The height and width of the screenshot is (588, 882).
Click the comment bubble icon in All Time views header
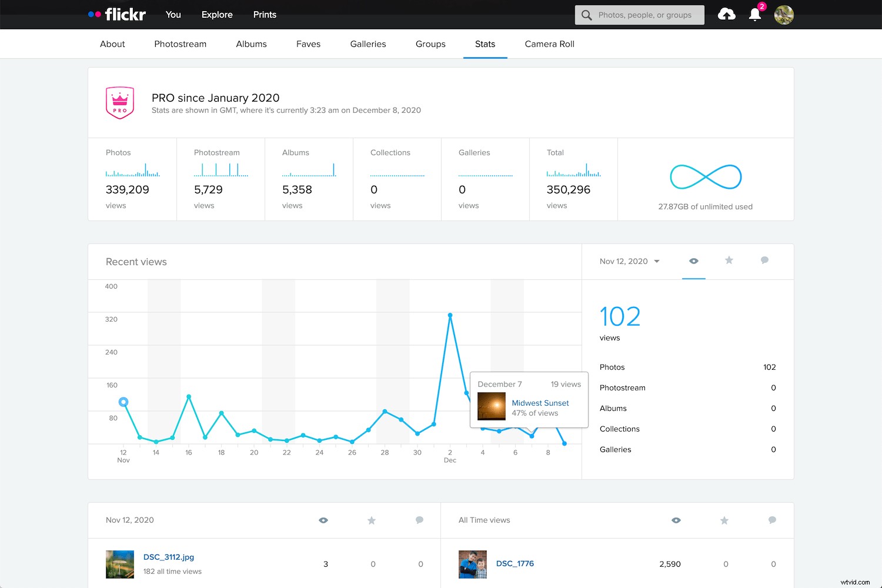772,520
